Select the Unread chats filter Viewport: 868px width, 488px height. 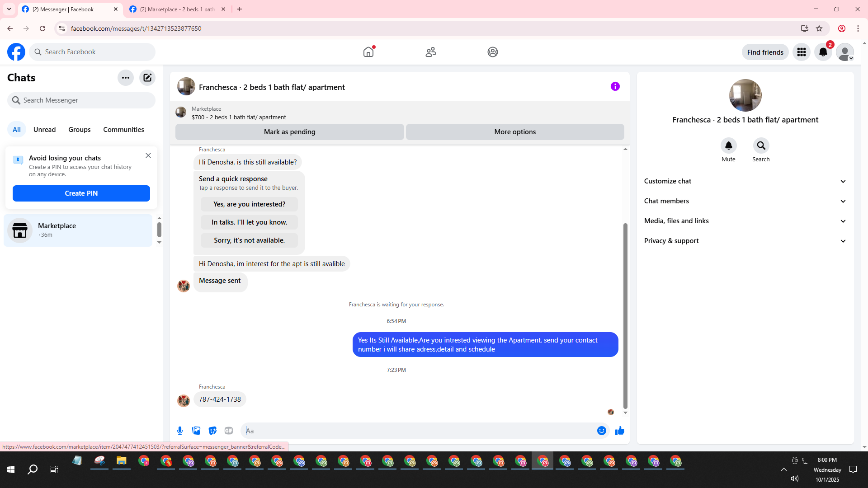pyautogui.click(x=45, y=130)
